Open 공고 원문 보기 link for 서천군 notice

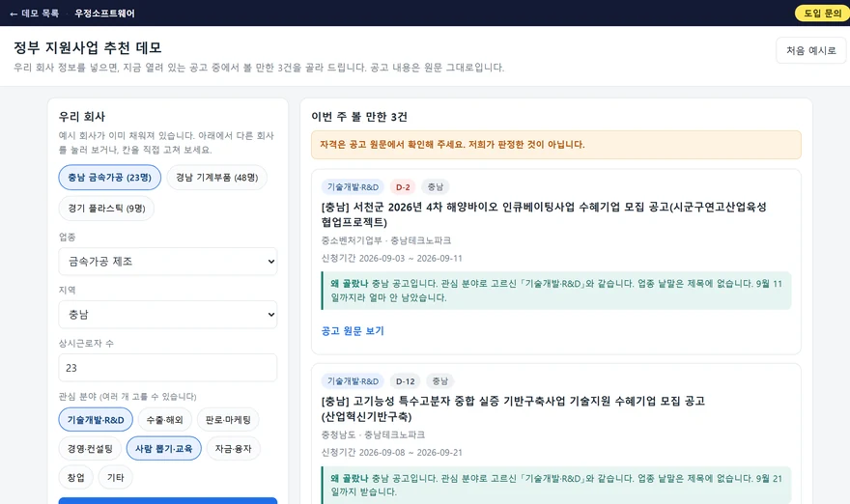click(x=353, y=330)
